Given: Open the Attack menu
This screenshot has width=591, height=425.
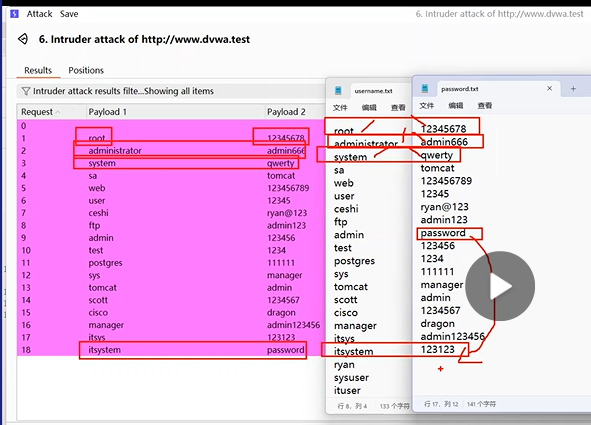Looking at the screenshot, I should click(39, 14).
